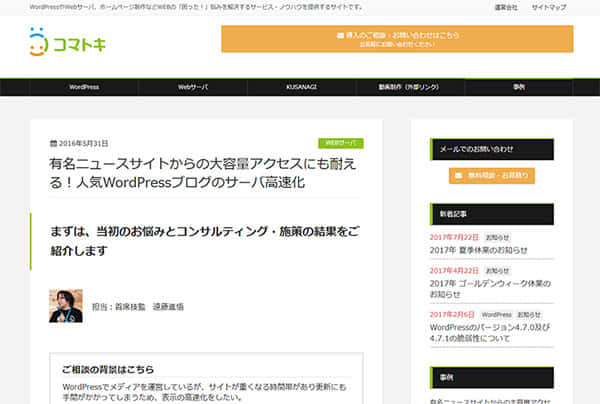
Task: Click the 2017年4月22日 date in 新着記事
Action: point(454,271)
